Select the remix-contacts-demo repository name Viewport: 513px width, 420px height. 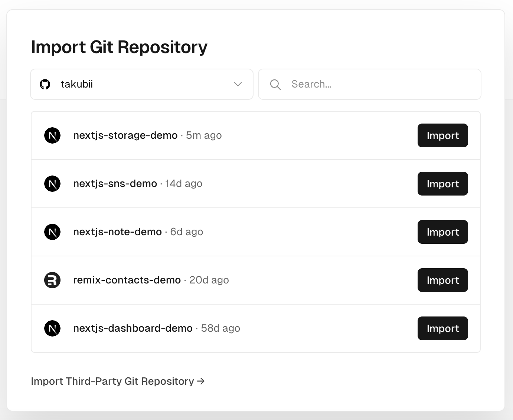[x=127, y=280]
